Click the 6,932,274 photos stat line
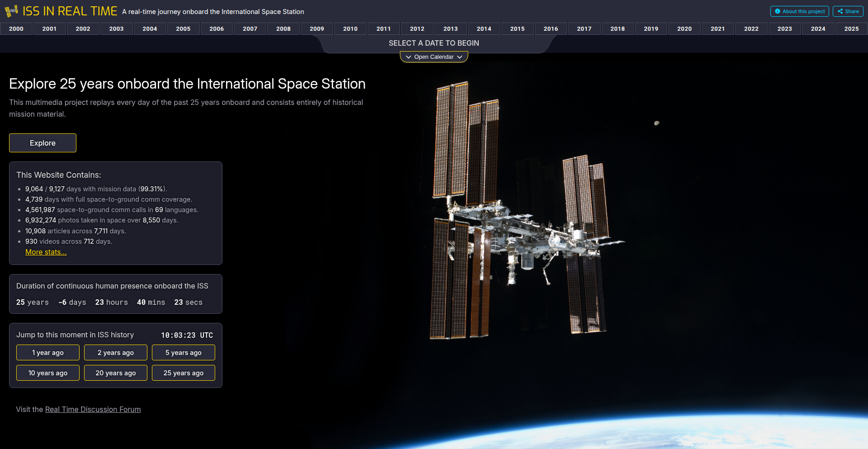Screen dimensions: 868x449 click(x=102, y=220)
